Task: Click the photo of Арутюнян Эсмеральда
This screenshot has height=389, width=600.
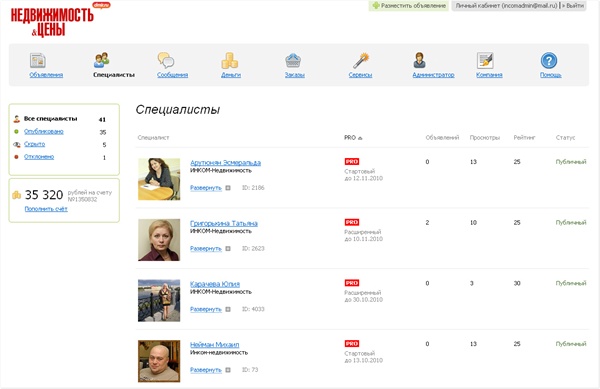Action: tap(159, 179)
